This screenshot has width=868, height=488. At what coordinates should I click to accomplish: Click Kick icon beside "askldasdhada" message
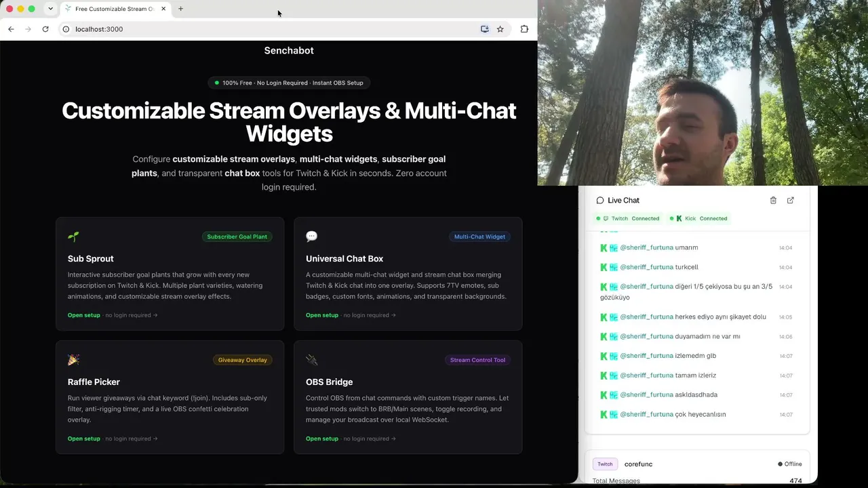(x=604, y=394)
